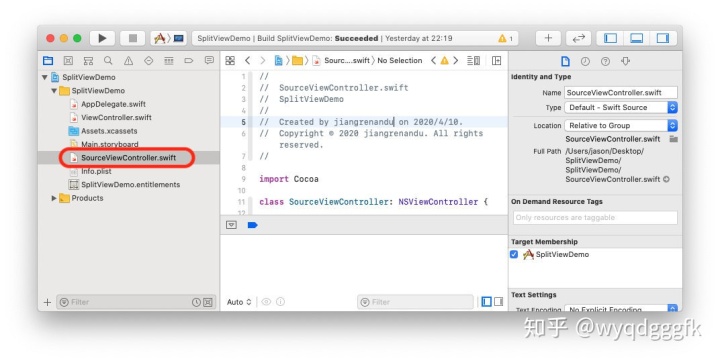Show the fourth inspector tab icon
Screen dimensions: 720x361
point(625,61)
